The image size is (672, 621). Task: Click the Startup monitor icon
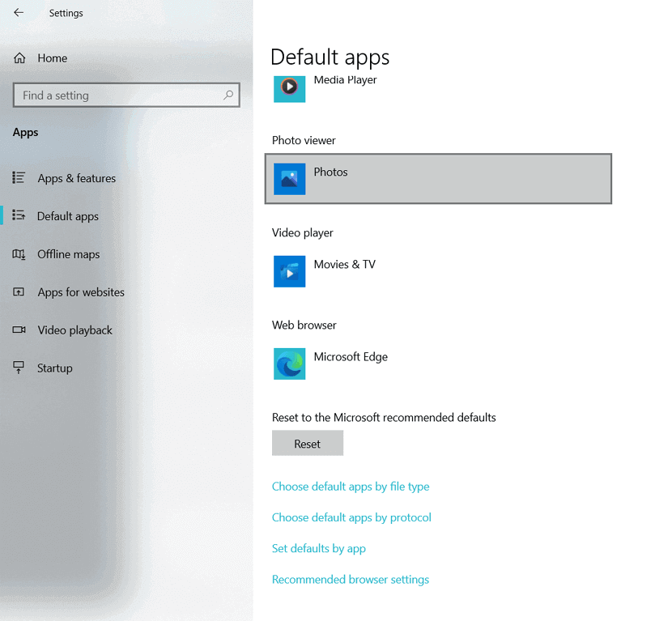tap(19, 368)
